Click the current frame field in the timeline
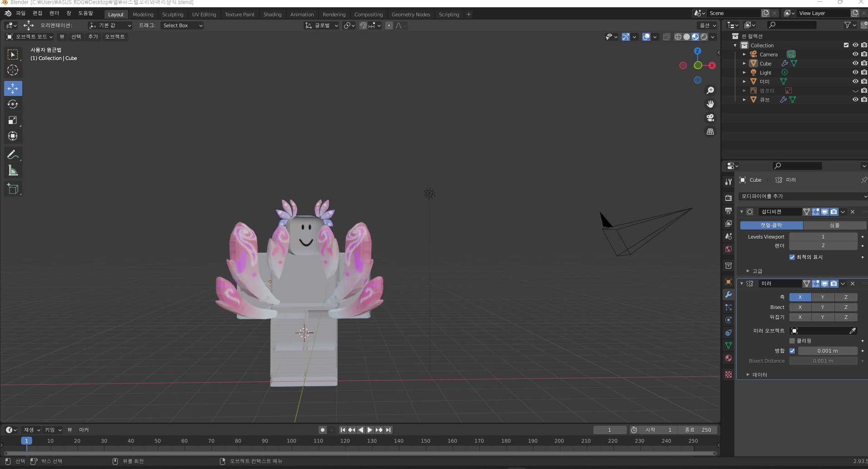The image size is (868, 469). [x=609, y=429]
